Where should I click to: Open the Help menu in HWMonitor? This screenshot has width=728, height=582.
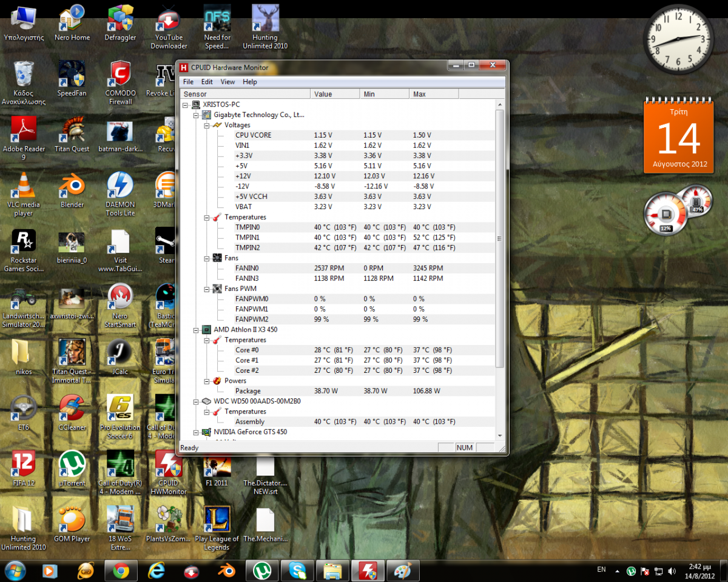pyautogui.click(x=250, y=82)
